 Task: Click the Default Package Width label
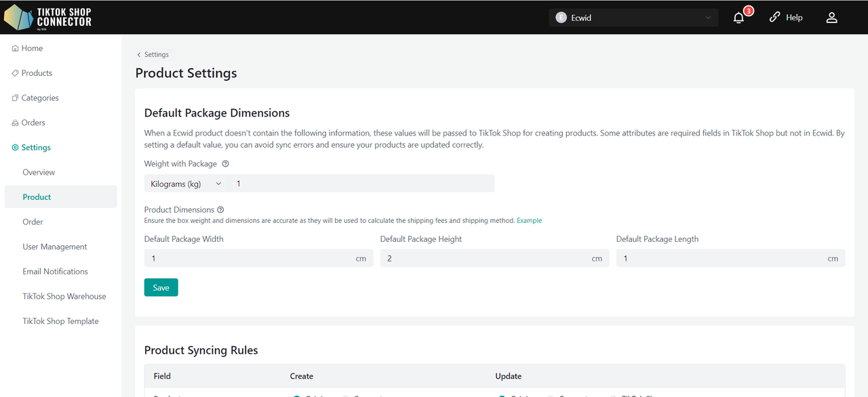tap(184, 239)
